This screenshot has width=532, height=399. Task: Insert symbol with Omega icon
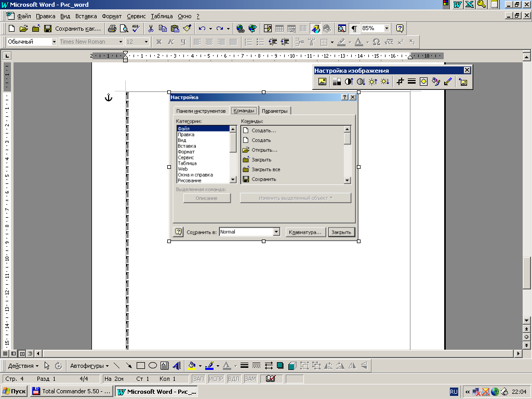coord(376,42)
